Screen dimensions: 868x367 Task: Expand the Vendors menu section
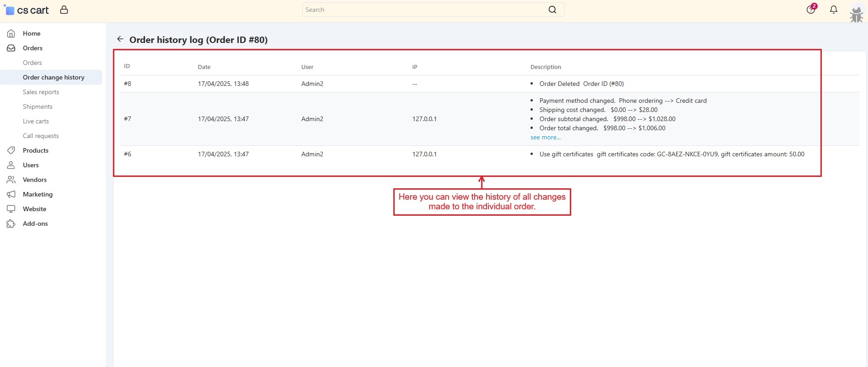click(x=35, y=180)
